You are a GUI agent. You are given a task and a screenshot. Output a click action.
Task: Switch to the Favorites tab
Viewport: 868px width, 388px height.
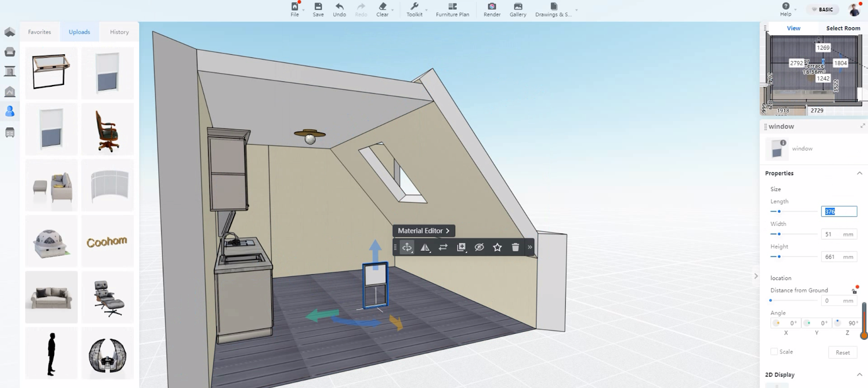(40, 32)
